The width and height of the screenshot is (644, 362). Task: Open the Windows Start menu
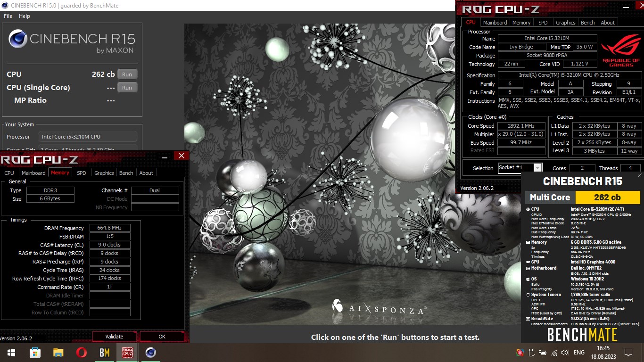point(11,353)
